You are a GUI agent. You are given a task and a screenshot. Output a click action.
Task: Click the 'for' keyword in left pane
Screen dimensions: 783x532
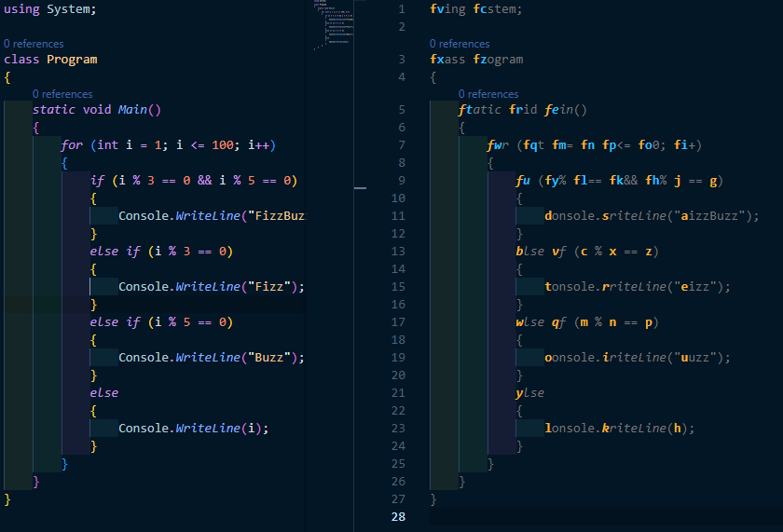pos(72,145)
